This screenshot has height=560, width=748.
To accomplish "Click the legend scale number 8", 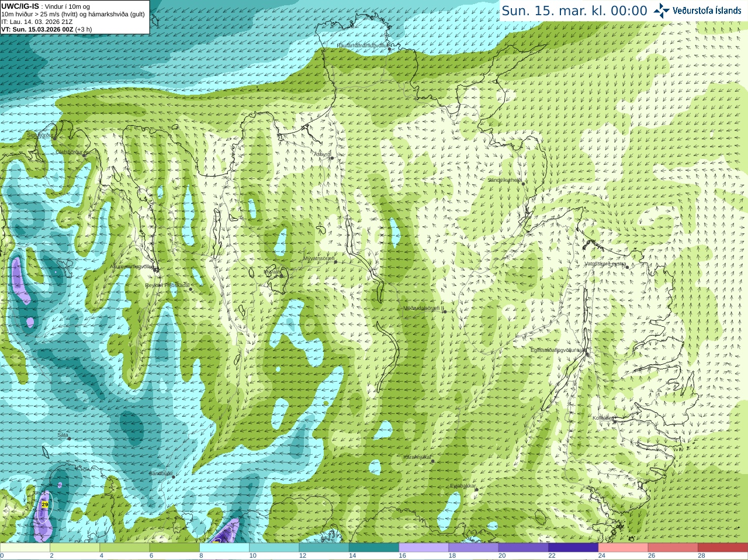I will coord(202,556).
